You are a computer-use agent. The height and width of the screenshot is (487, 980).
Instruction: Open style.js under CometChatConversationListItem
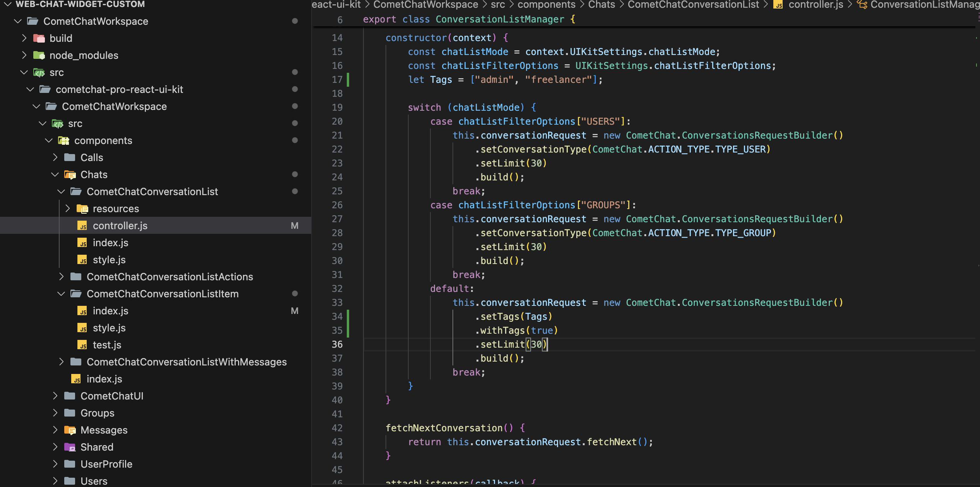click(x=156, y=328)
